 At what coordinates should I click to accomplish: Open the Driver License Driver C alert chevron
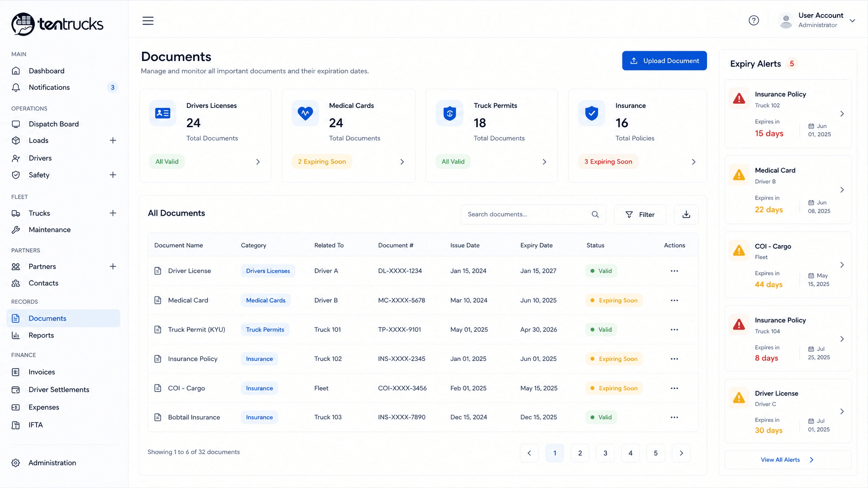point(842,411)
